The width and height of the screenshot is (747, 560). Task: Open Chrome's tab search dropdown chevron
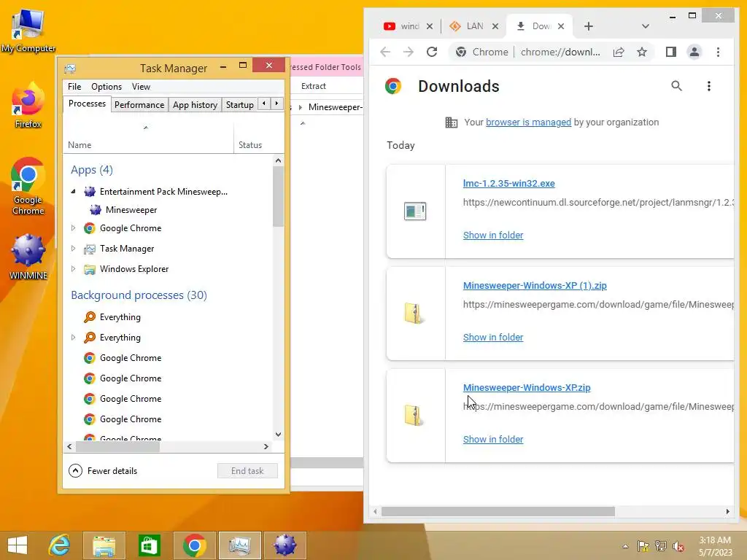point(645,26)
